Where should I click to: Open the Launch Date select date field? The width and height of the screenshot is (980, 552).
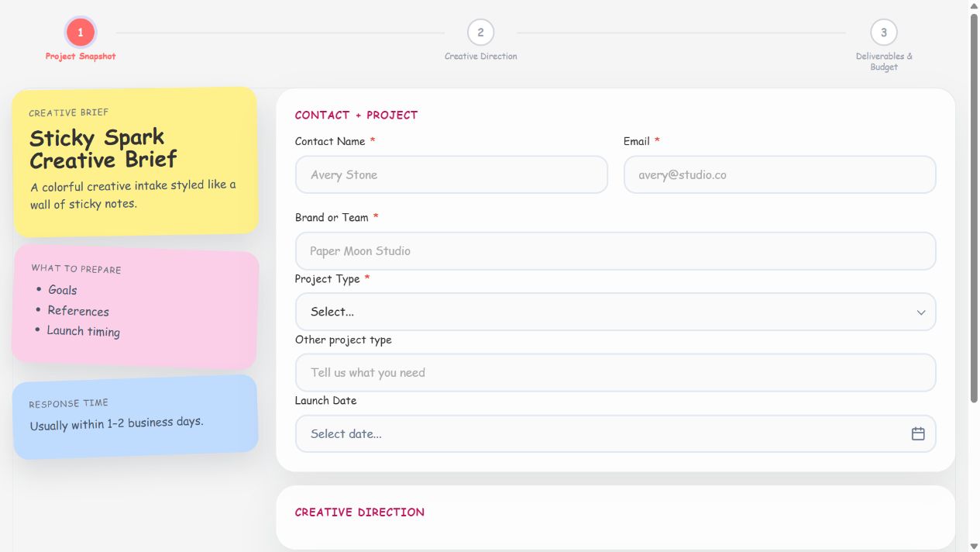tap(616, 433)
